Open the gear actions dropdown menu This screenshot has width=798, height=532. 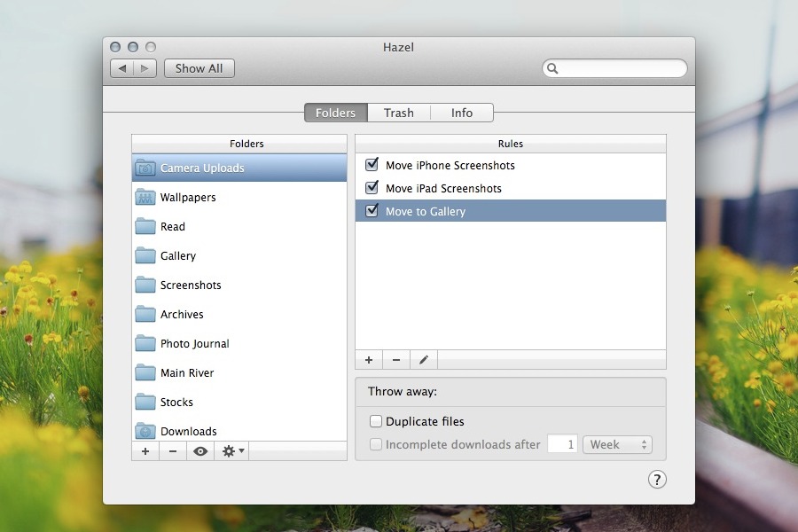(x=232, y=451)
